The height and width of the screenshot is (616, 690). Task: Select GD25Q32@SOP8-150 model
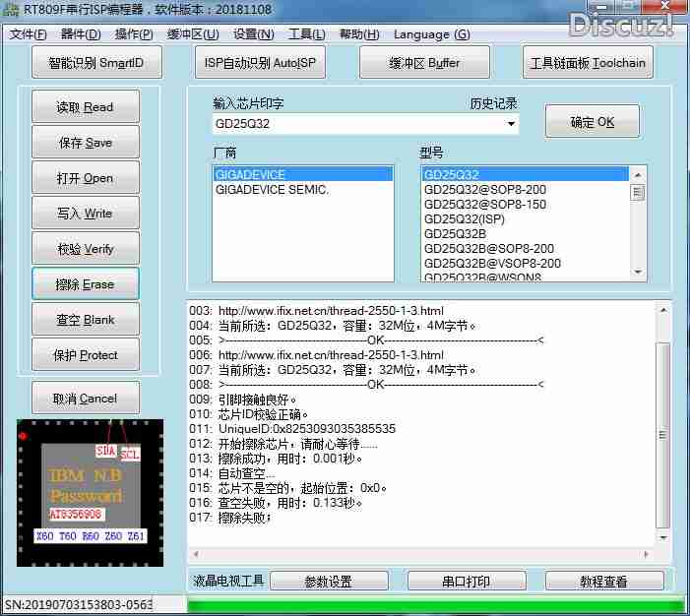(526, 204)
